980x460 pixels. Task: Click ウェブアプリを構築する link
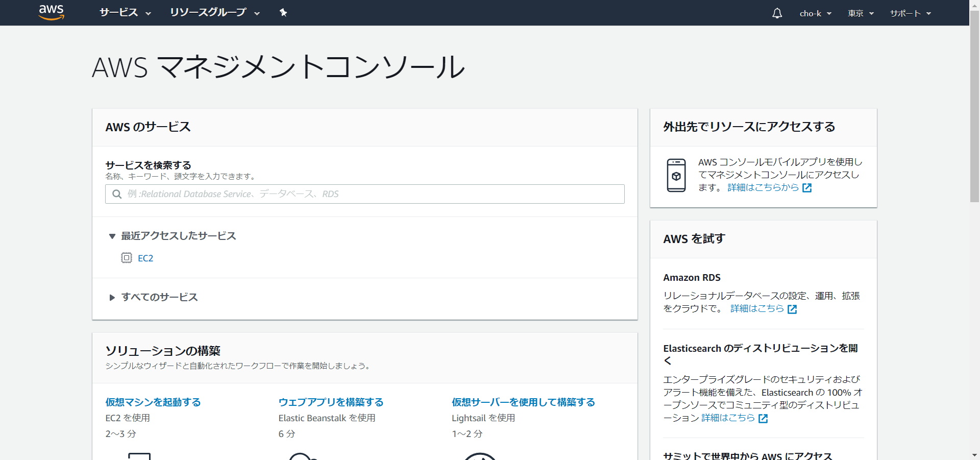331,402
